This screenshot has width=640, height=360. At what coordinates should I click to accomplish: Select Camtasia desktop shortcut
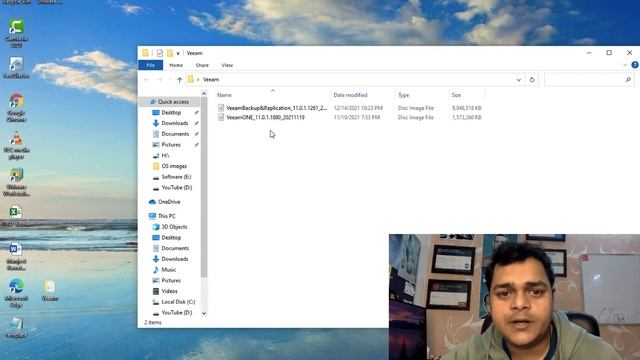coord(16,33)
